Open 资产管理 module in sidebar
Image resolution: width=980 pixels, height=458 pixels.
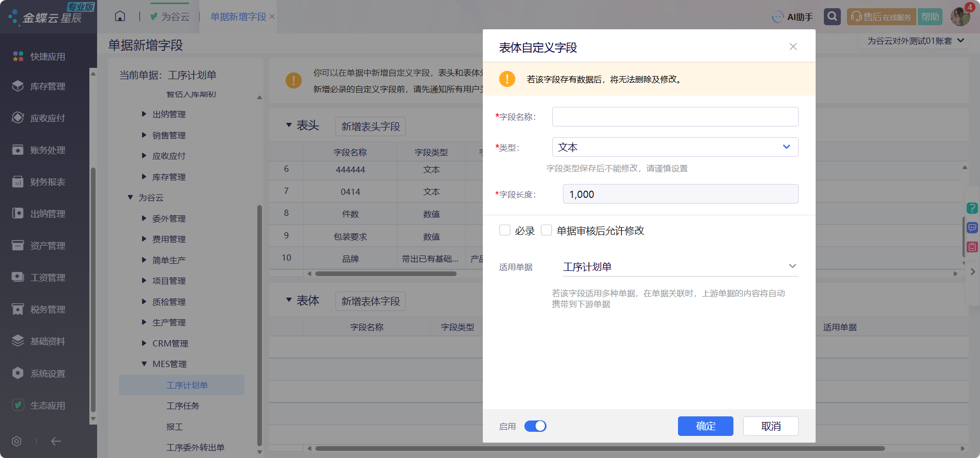40,246
